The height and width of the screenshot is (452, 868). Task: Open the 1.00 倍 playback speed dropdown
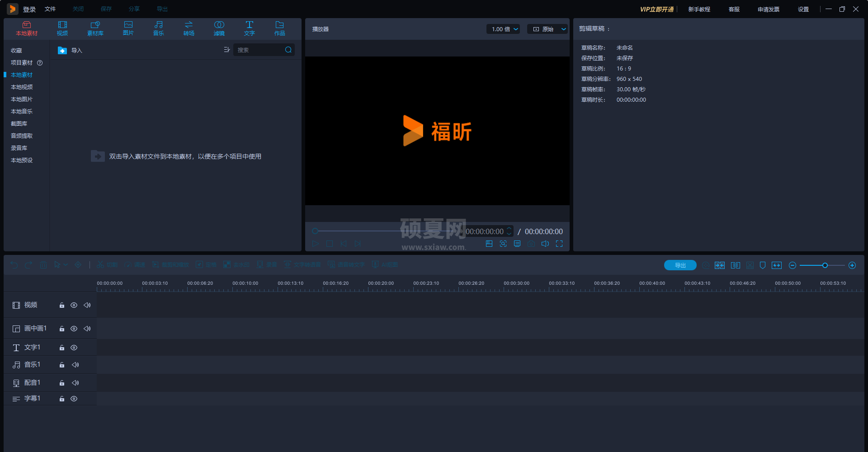(503, 29)
